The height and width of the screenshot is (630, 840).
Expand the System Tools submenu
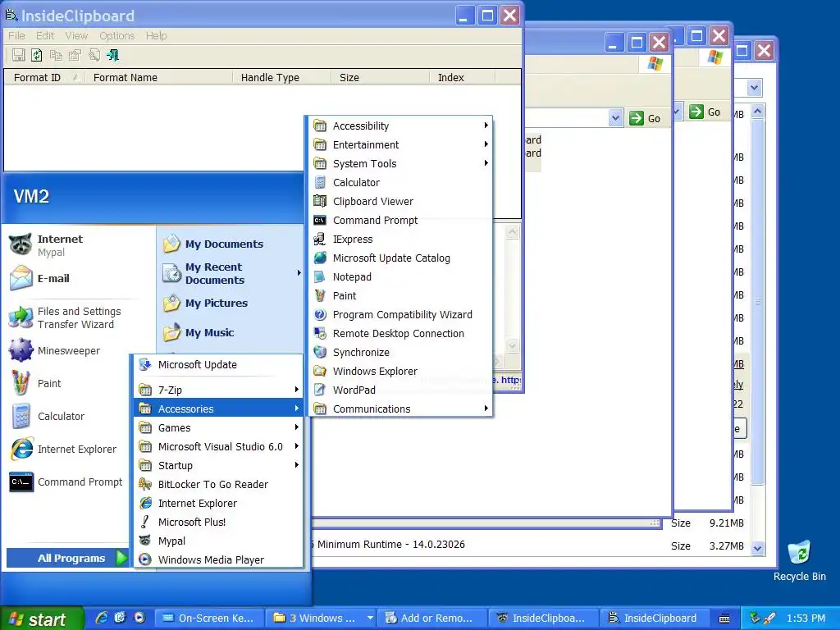(400, 163)
